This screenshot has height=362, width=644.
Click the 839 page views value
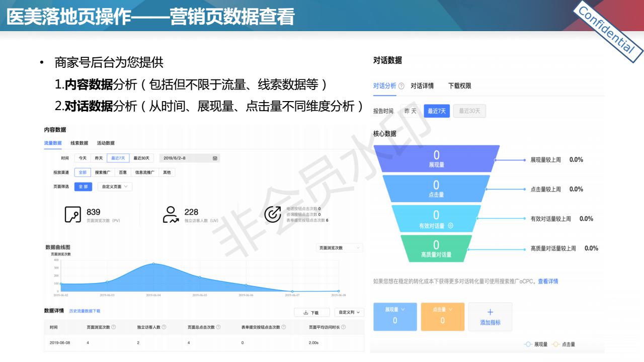click(x=94, y=212)
